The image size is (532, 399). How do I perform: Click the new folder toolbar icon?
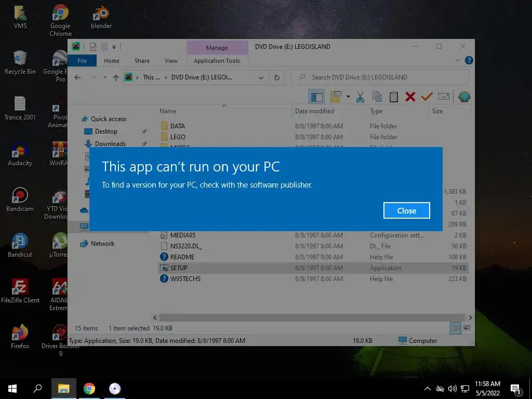point(336,97)
